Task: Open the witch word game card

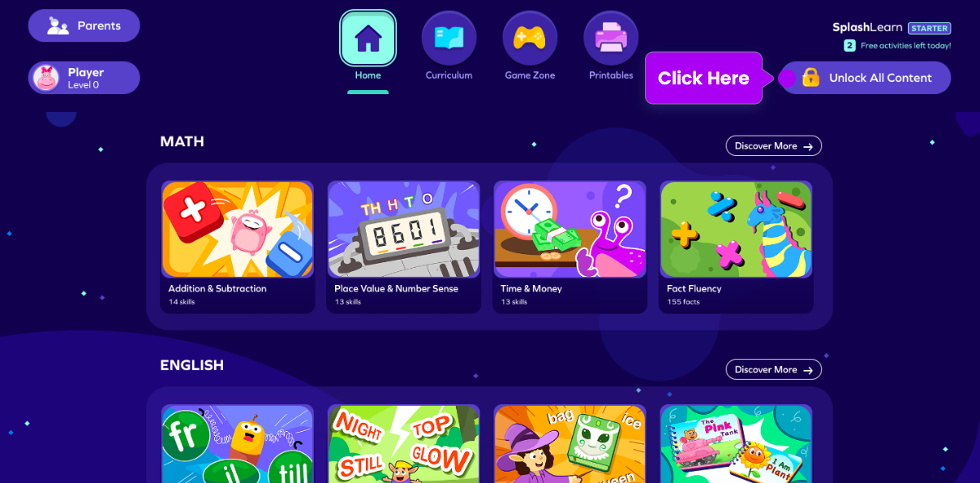Action: (570, 444)
